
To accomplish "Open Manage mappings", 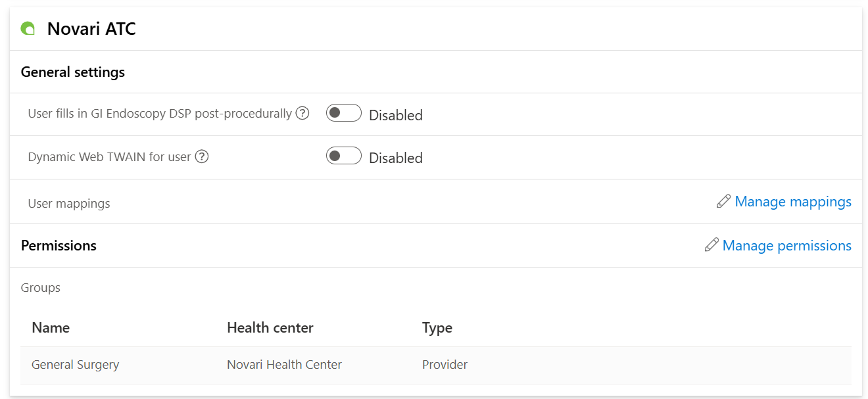I will (x=794, y=201).
